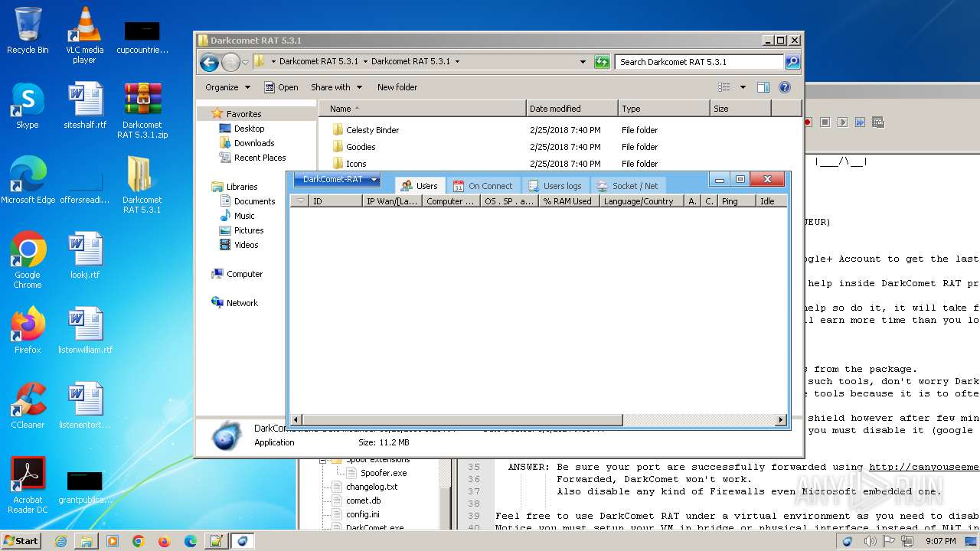Open the Share with dropdown
This screenshot has width=980, height=551.
tap(336, 87)
